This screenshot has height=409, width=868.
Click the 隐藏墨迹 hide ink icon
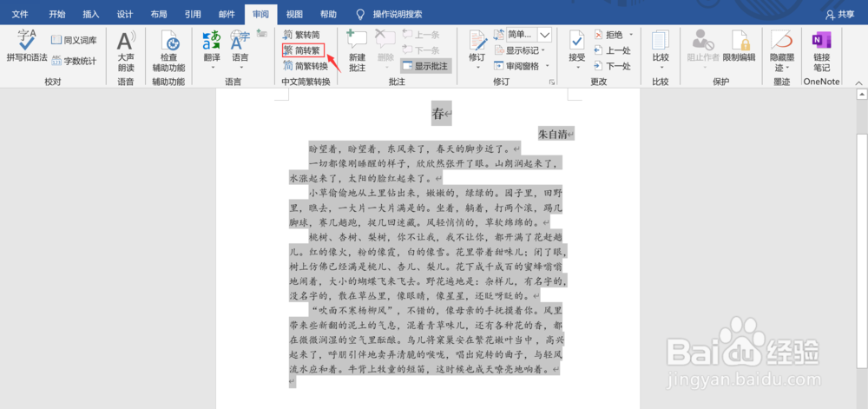pyautogui.click(x=782, y=40)
